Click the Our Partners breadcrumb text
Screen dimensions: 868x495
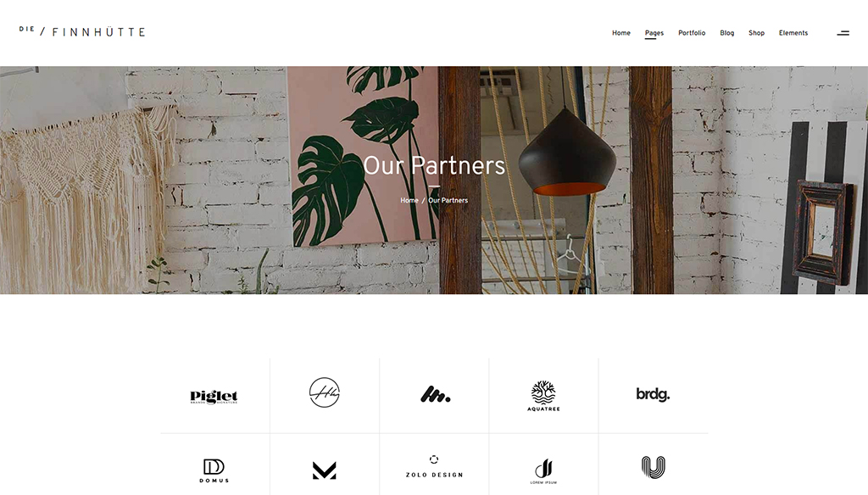coord(448,200)
